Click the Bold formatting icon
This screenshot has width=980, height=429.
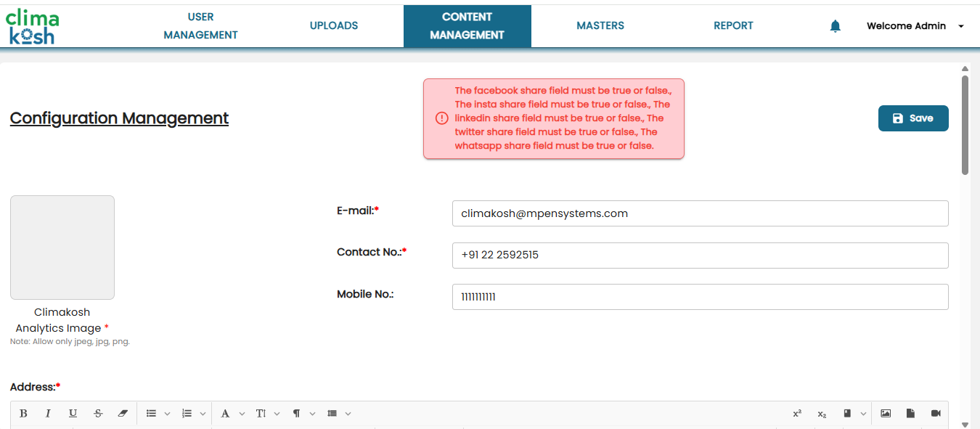click(x=23, y=414)
